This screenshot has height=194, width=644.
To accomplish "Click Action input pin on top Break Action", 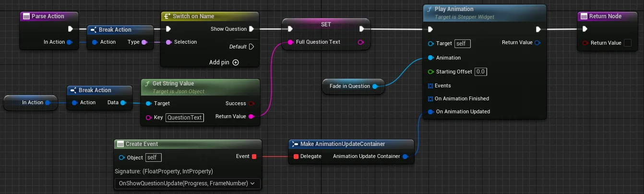I will click(94, 42).
